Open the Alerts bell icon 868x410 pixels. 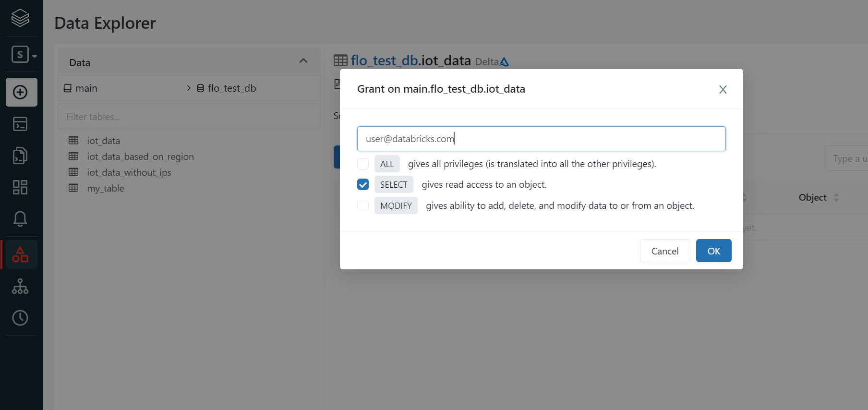coord(20,219)
